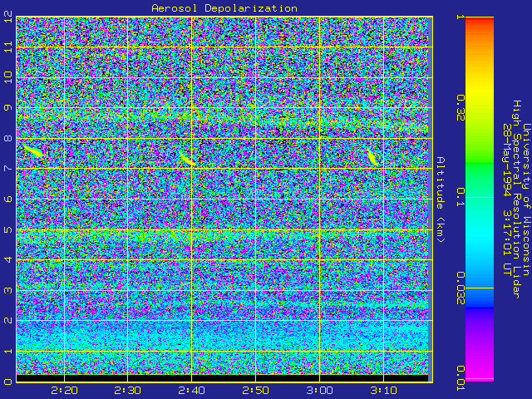Click the yellow streak near 3:08
Viewport: 532px width, 399px height.
click(373, 157)
